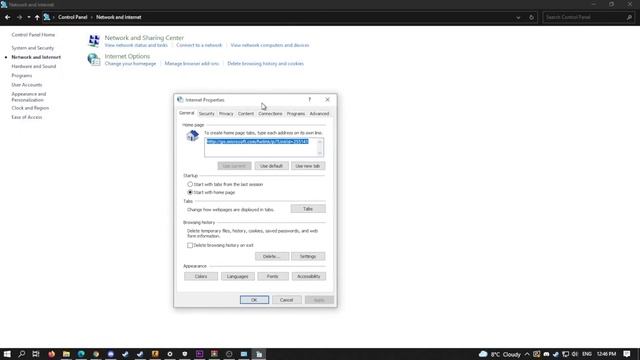Click the ENG language indicator in system tray
The width and height of the screenshot is (640, 360).
(587, 354)
